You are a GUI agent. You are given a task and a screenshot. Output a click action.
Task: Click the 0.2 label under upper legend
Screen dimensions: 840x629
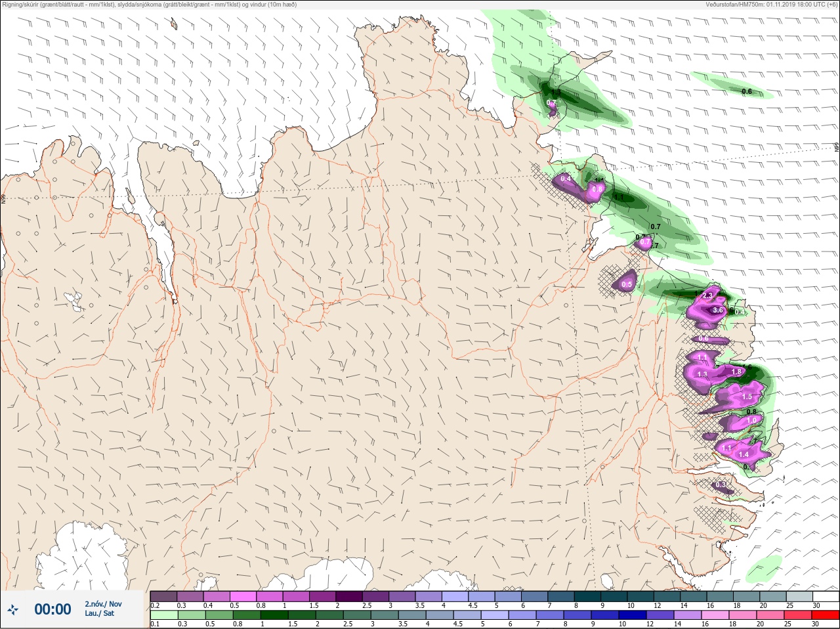[x=155, y=605]
